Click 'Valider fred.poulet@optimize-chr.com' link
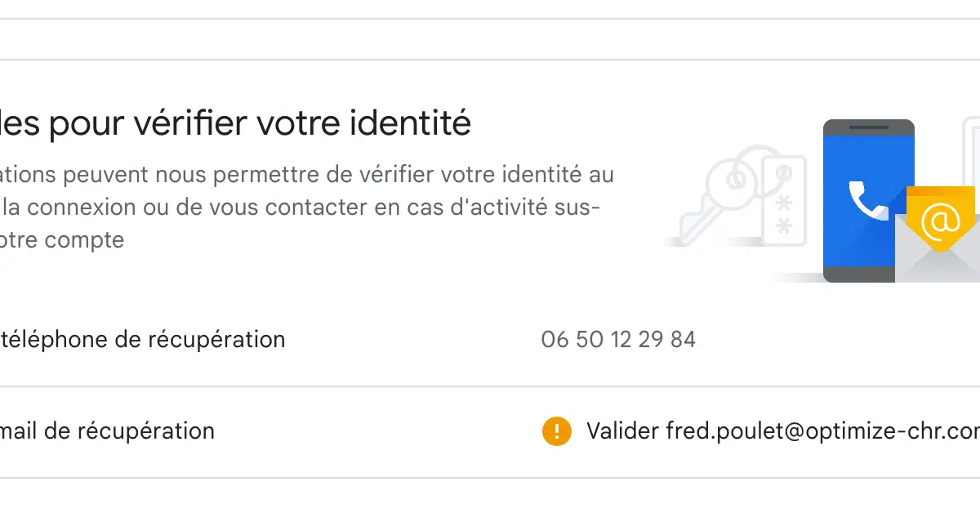The height and width of the screenshot is (513, 980). click(x=782, y=431)
